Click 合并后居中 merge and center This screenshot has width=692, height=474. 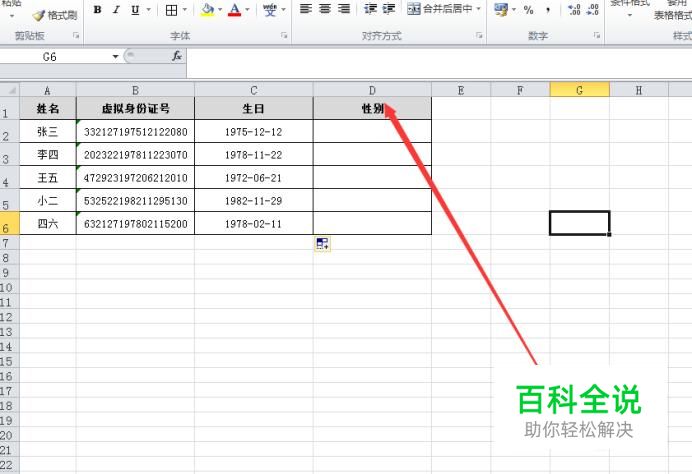(440, 8)
